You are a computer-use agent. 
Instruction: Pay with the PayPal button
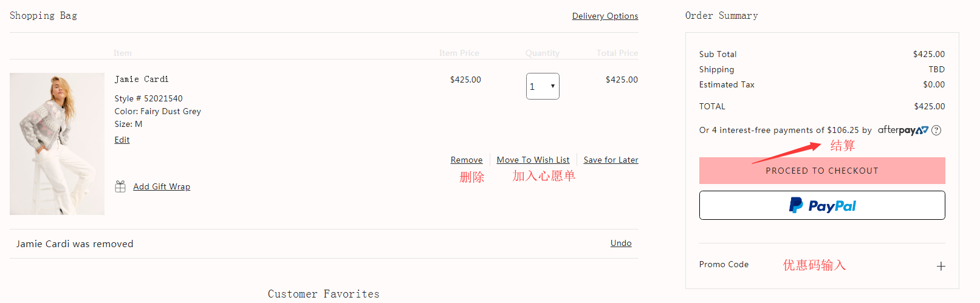pyautogui.click(x=822, y=205)
